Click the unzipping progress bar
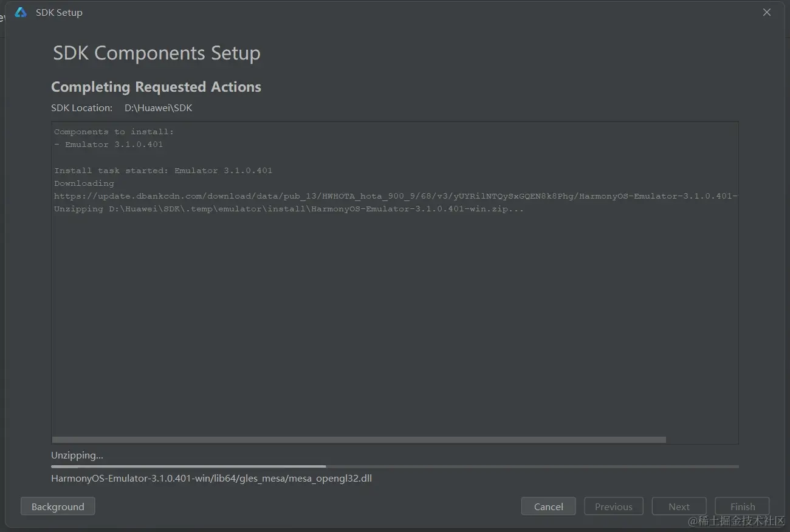The height and width of the screenshot is (532, 790). [x=395, y=466]
